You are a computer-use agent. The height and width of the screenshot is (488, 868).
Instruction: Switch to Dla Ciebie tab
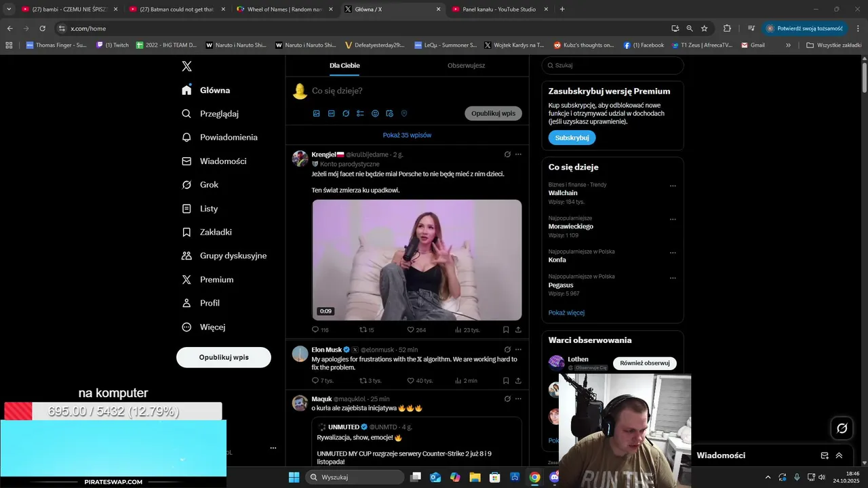coord(344,66)
